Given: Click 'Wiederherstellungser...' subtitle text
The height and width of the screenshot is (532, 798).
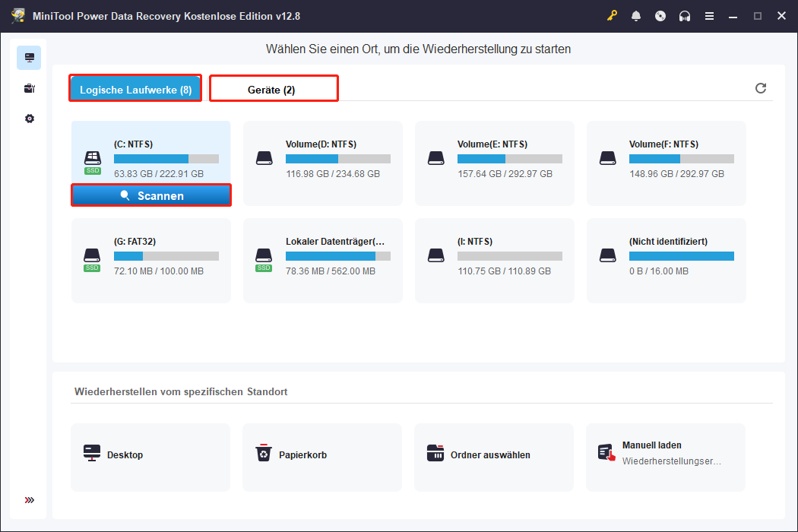Looking at the screenshot, I should pyautogui.click(x=672, y=461).
